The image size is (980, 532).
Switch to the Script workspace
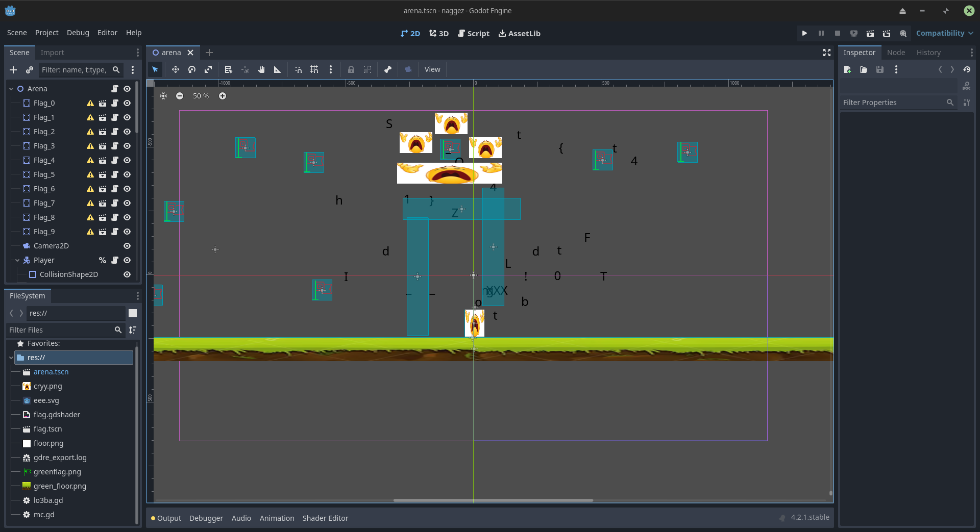(x=473, y=33)
